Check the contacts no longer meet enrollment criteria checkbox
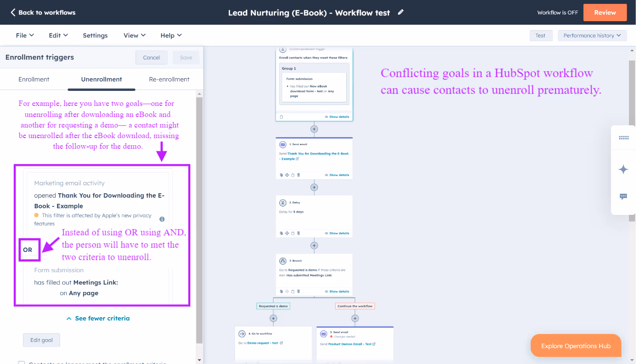 pyautogui.click(x=22, y=362)
